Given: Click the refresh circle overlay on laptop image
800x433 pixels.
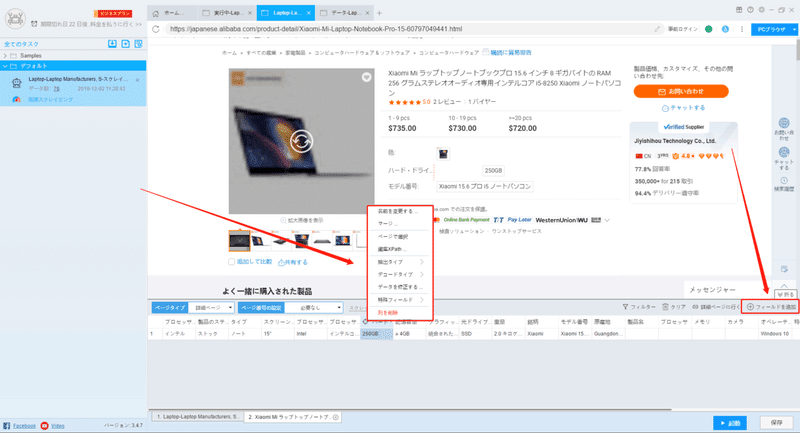Looking at the screenshot, I should coord(302,141).
